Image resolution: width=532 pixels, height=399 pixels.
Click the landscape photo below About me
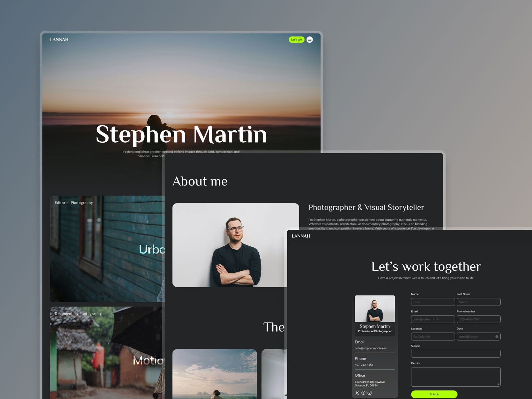(x=214, y=374)
